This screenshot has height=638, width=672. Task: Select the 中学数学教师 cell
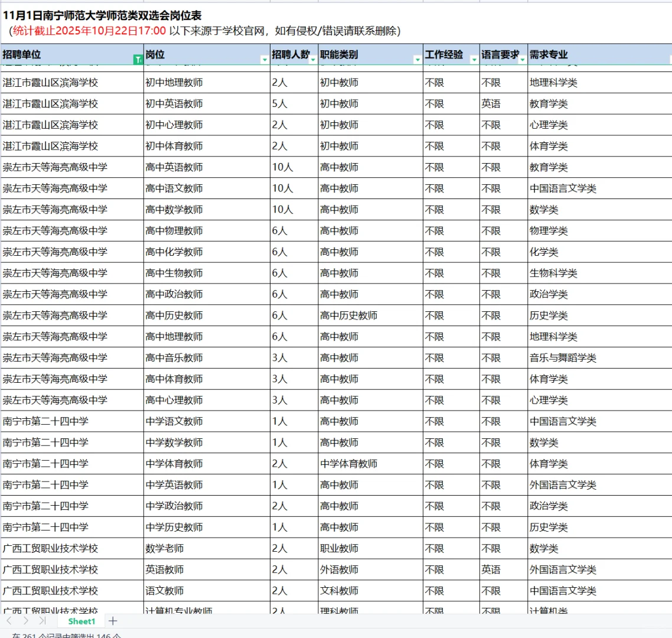point(207,442)
